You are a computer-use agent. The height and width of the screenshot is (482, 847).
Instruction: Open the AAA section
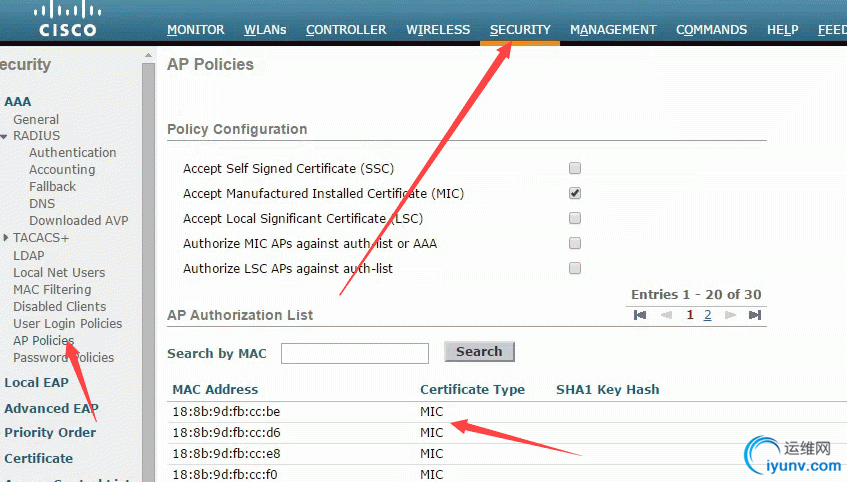pyautogui.click(x=18, y=102)
